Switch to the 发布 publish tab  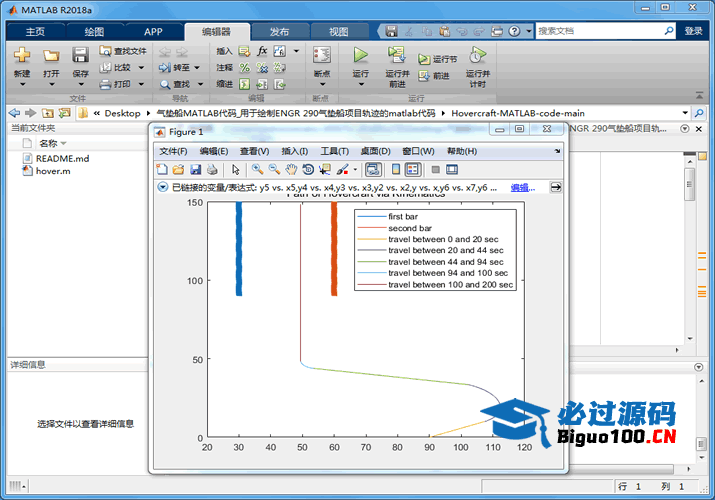280,31
